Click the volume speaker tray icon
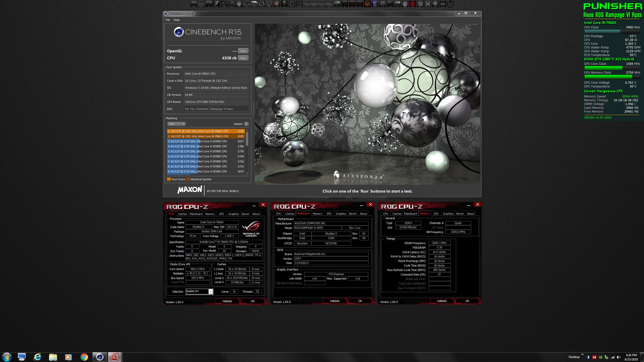644x362 pixels. tap(619, 357)
